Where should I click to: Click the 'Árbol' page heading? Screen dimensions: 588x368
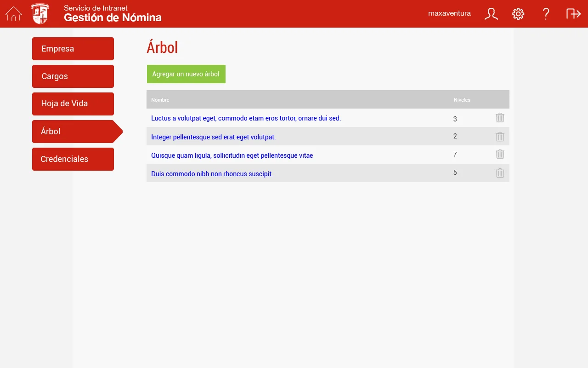pos(162,47)
